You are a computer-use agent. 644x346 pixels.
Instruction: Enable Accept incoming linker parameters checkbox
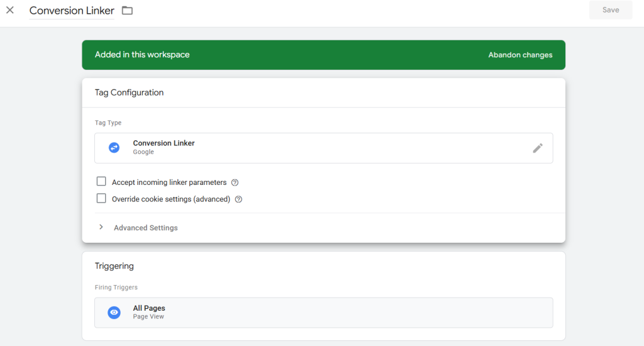101,182
